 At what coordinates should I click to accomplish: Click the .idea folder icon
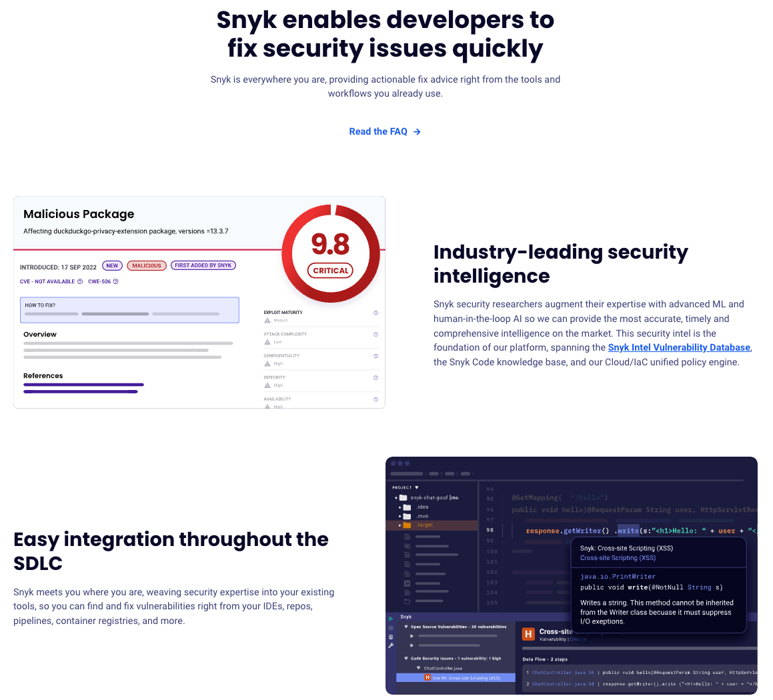click(408, 507)
